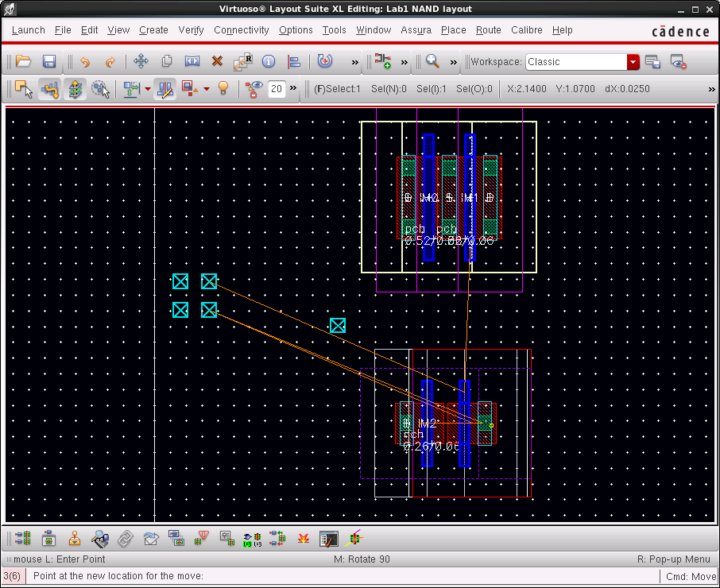
Task: Click the Undo arrow icon
Action: pos(85,61)
